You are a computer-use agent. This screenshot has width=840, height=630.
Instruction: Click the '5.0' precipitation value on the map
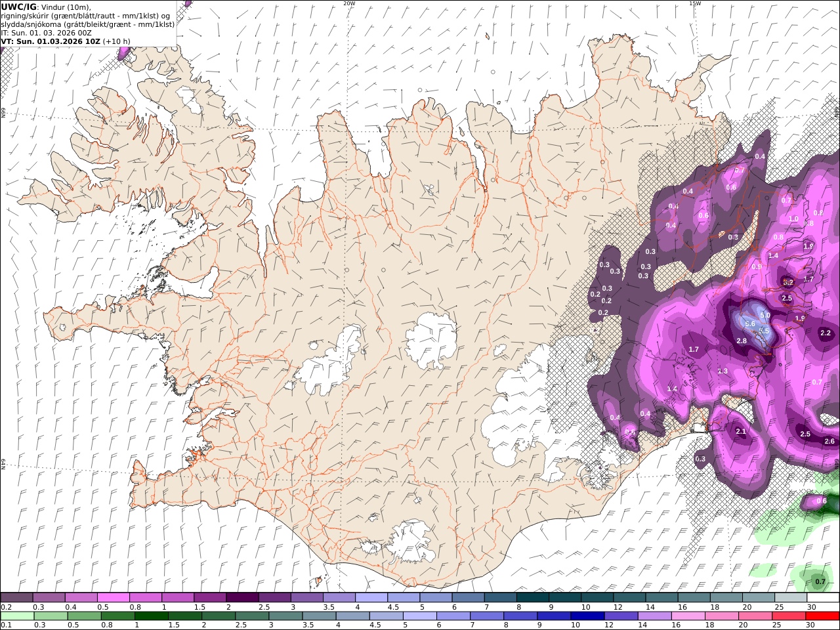[x=765, y=316]
